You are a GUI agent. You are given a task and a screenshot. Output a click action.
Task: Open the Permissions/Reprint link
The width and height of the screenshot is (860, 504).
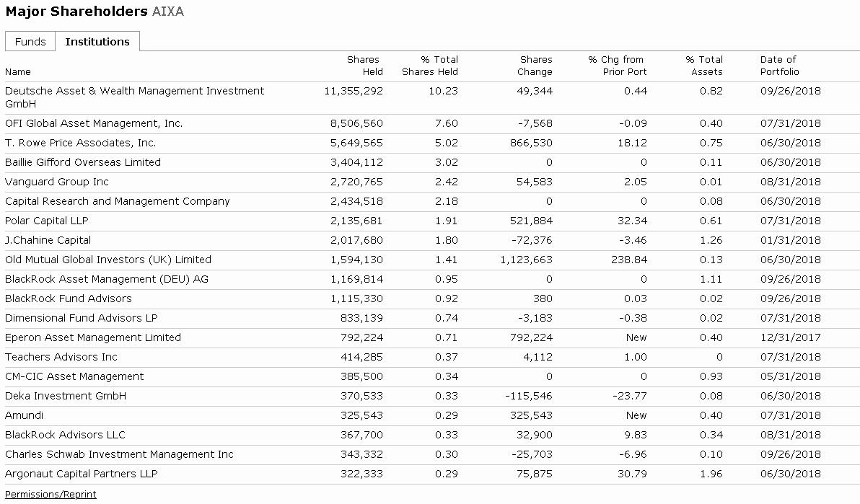pos(51,494)
